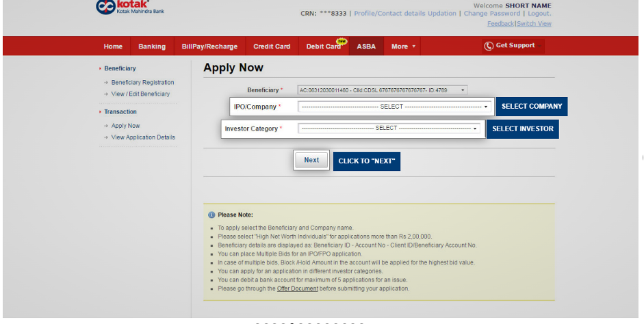
Task: Expand the More menu in navigation bar
Action: [403, 46]
